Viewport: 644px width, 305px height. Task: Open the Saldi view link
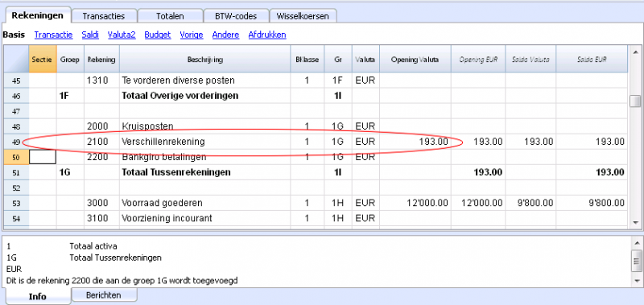90,35
